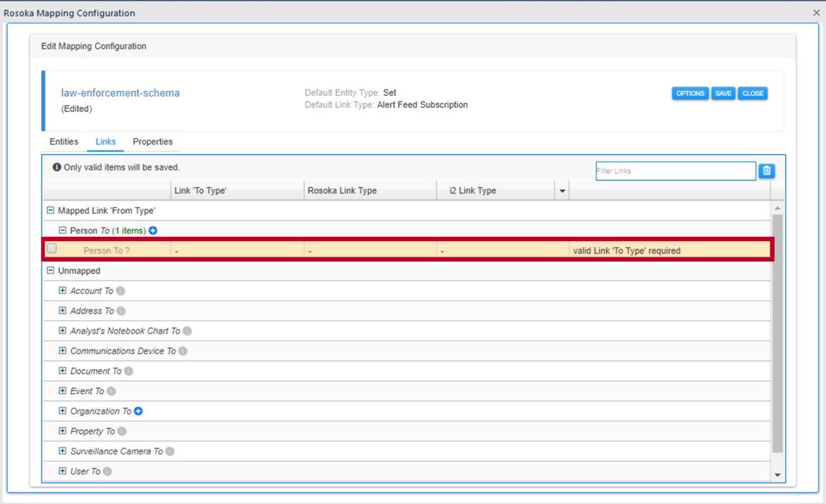The height and width of the screenshot is (504, 826).
Task: Switch to the Entities tab
Action: (63, 142)
